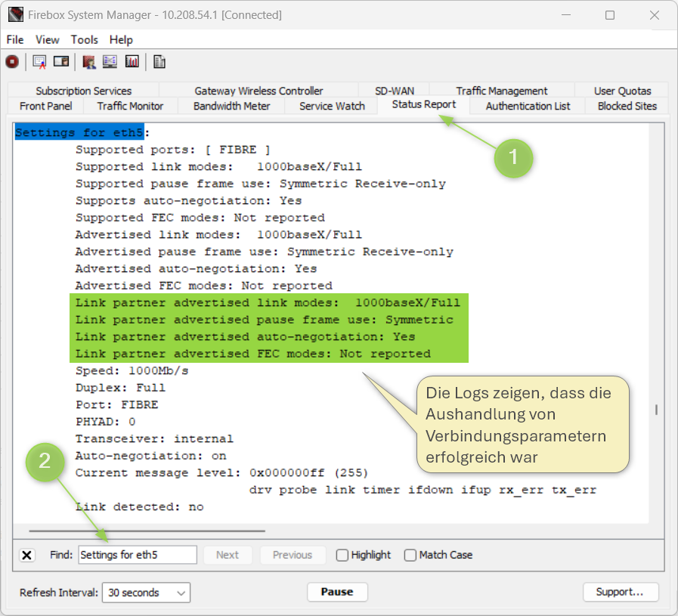This screenshot has height=616, width=678.
Task: Open the View menu
Action: point(47,39)
